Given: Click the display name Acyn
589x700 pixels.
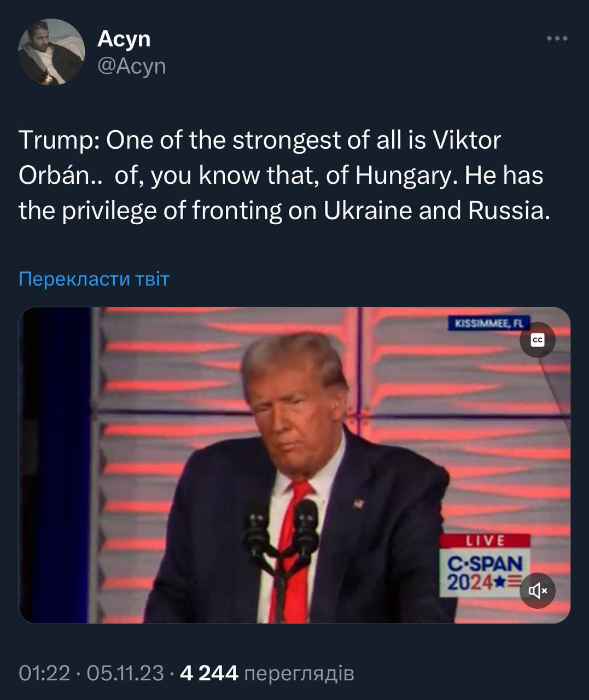Looking at the screenshot, I should coord(124,38).
